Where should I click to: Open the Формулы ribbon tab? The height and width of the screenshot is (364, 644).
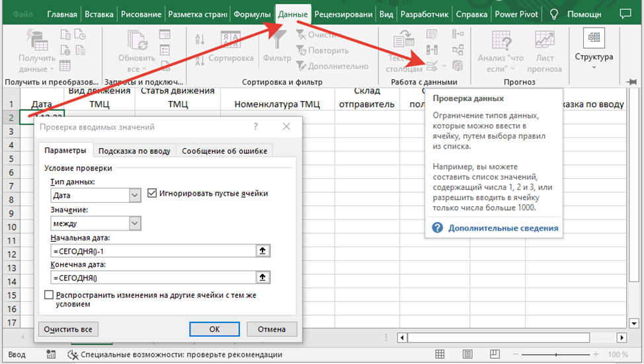click(252, 15)
